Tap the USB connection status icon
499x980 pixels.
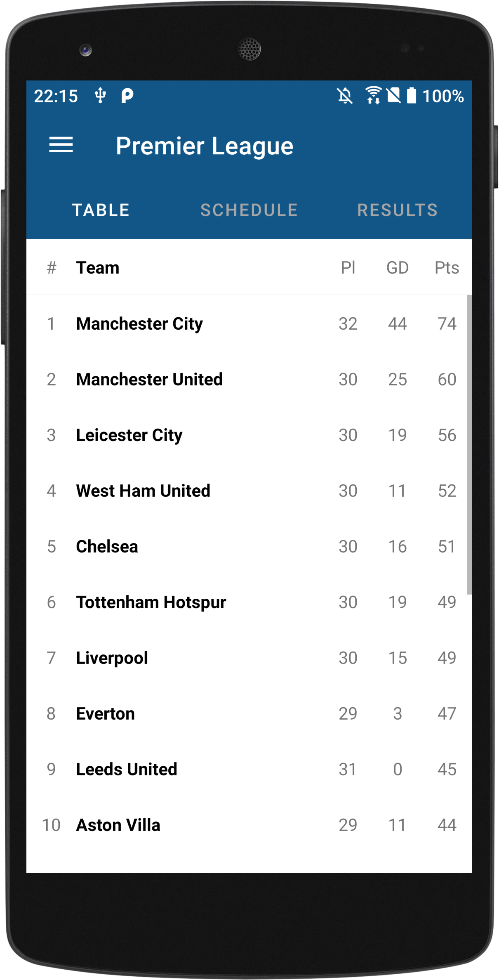coord(100,96)
